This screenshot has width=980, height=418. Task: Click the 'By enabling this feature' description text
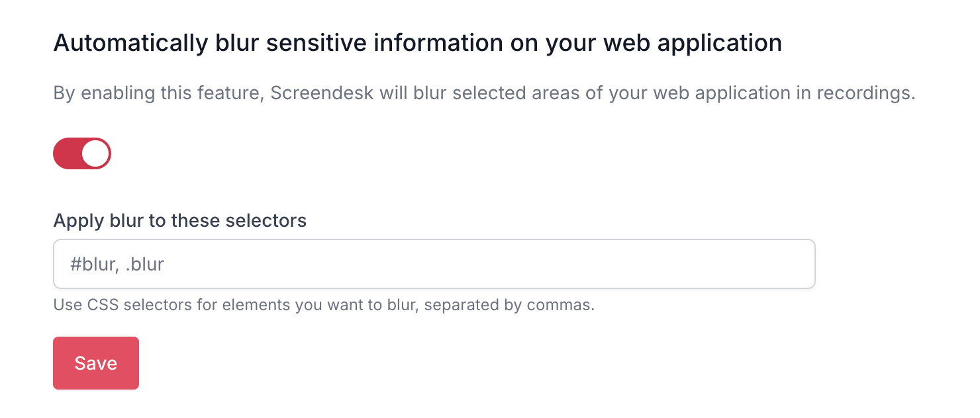[483, 93]
